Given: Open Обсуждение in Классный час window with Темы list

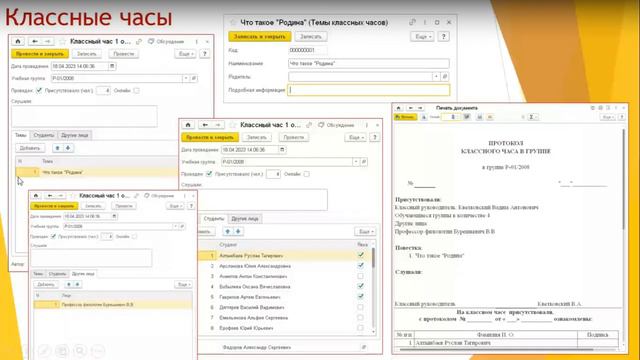Looking at the screenshot, I should coord(166,42).
